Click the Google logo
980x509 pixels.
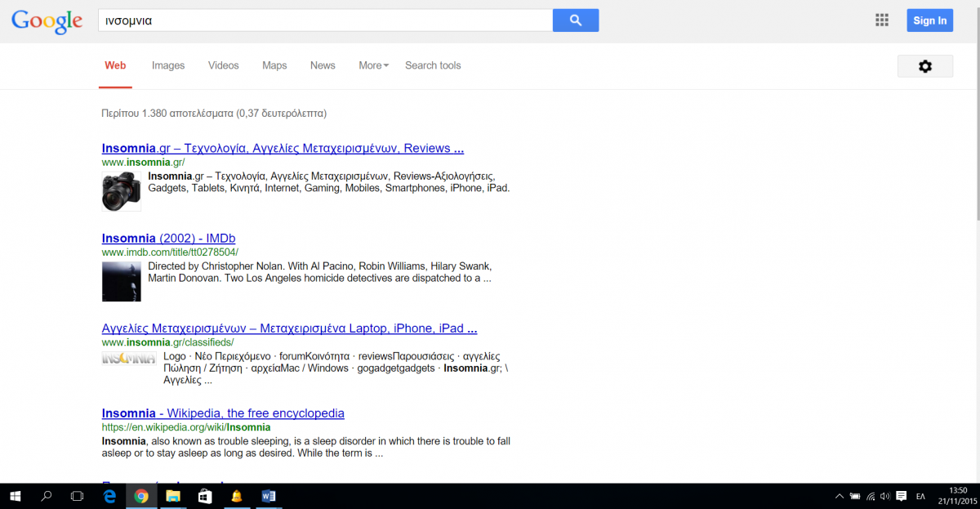(x=47, y=20)
